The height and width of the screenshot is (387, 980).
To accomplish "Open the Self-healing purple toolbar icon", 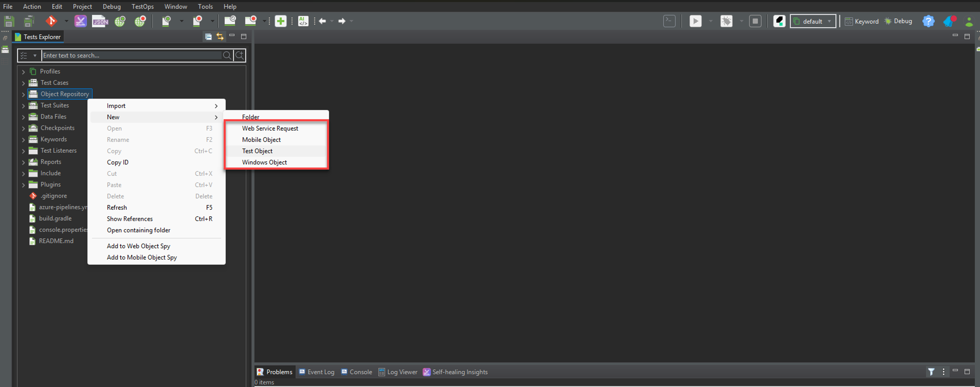I will (x=80, y=21).
